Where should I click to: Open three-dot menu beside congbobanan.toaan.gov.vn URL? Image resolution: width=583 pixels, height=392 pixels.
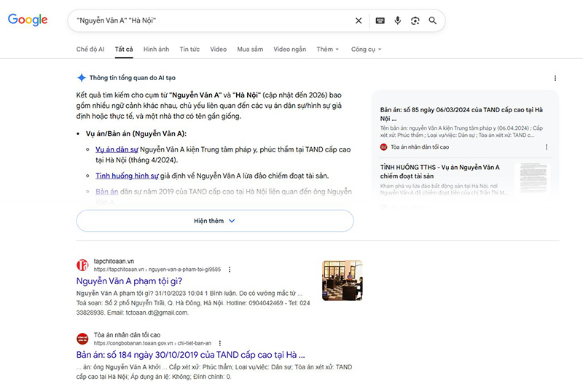click(x=220, y=343)
